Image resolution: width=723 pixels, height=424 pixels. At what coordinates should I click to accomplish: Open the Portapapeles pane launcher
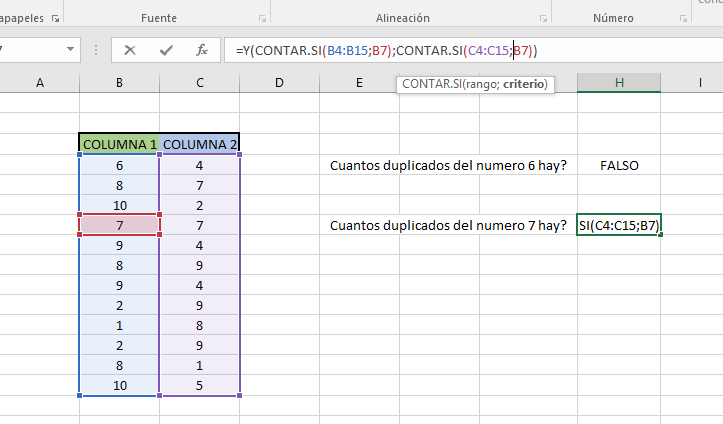[x=54, y=18]
